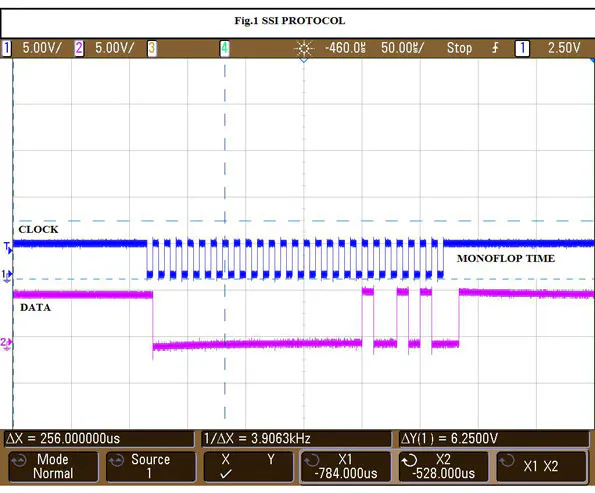Click the channel 1 ground reference marker
Image resolution: width=595 pixels, height=493 pixels.
(x=7, y=276)
